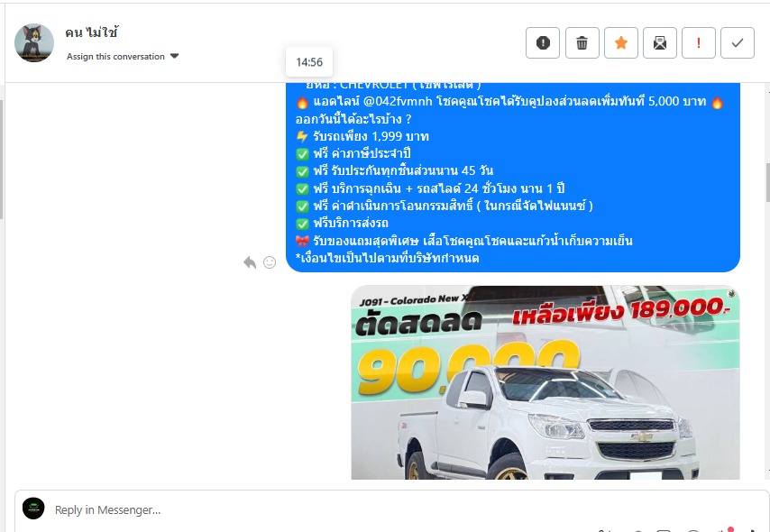Click the spam report icon in header
The height and width of the screenshot is (532, 770).
[x=543, y=42]
